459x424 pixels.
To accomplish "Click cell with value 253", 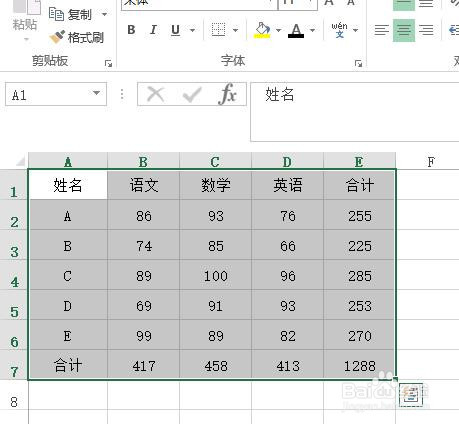I will point(359,305).
